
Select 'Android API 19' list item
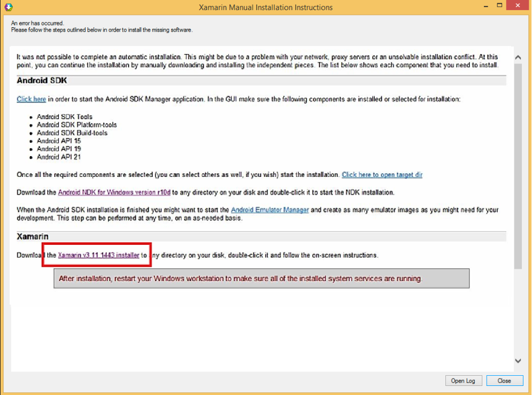59,149
